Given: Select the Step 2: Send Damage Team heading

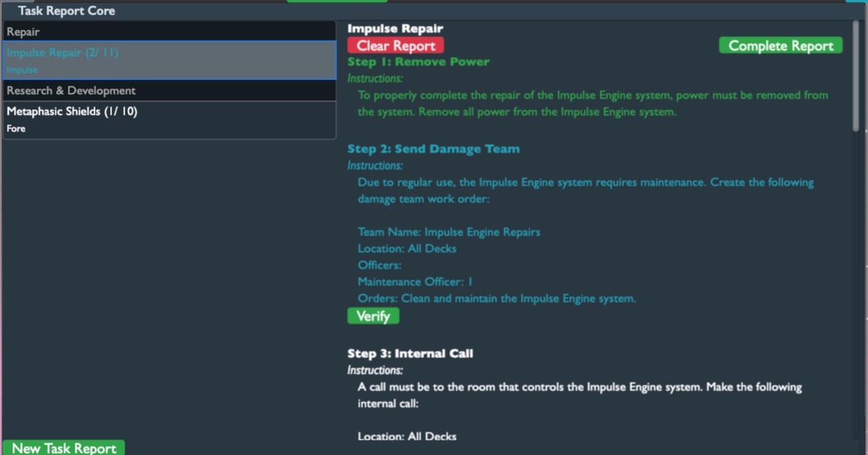Looking at the screenshot, I should 433,149.
